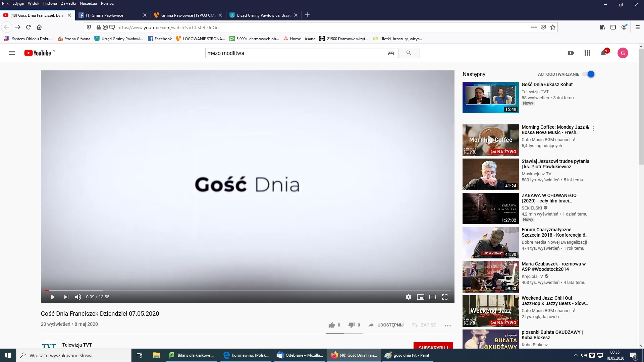The image size is (644, 362).
Task: Open the video player settings gear
Action: pyautogui.click(x=408, y=297)
